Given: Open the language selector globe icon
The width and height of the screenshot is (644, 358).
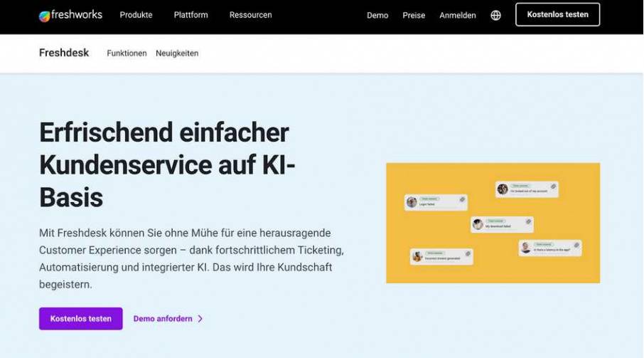Looking at the screenshot, I should 495,15.
